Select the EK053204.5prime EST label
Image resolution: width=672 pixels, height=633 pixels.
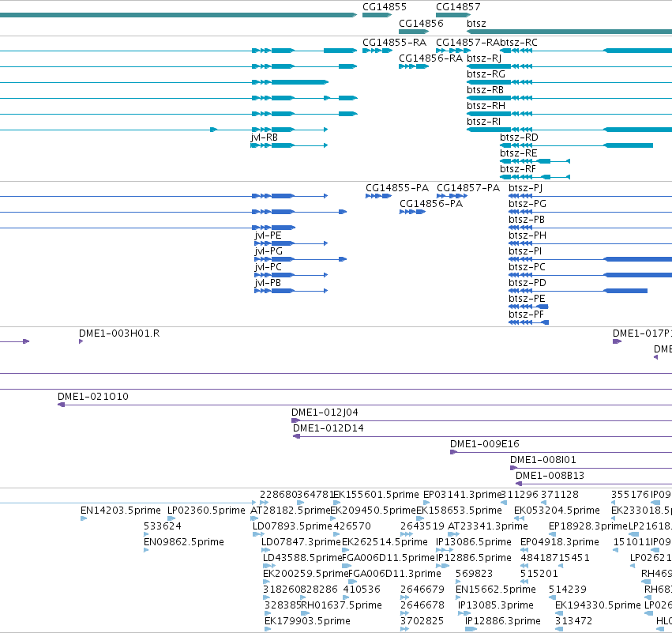pyautogui.click(x=557, y=511)
